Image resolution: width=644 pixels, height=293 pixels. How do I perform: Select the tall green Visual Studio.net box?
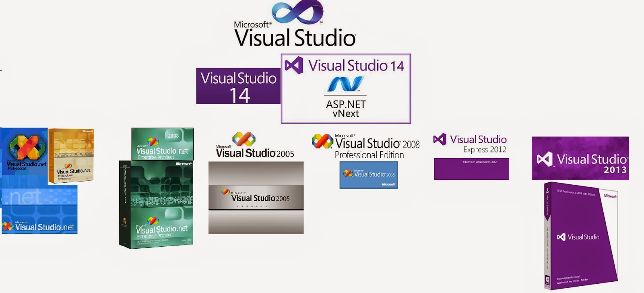156,204
